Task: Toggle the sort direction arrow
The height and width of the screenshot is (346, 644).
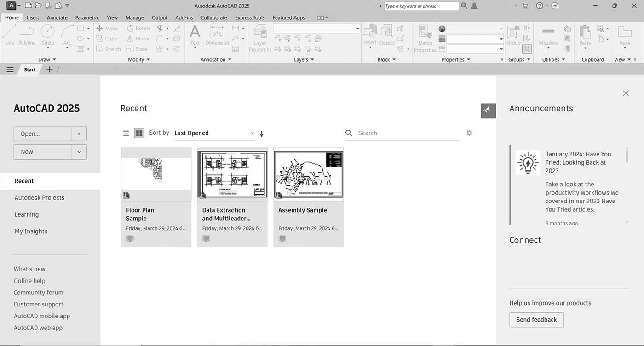Action: (262, 133)
